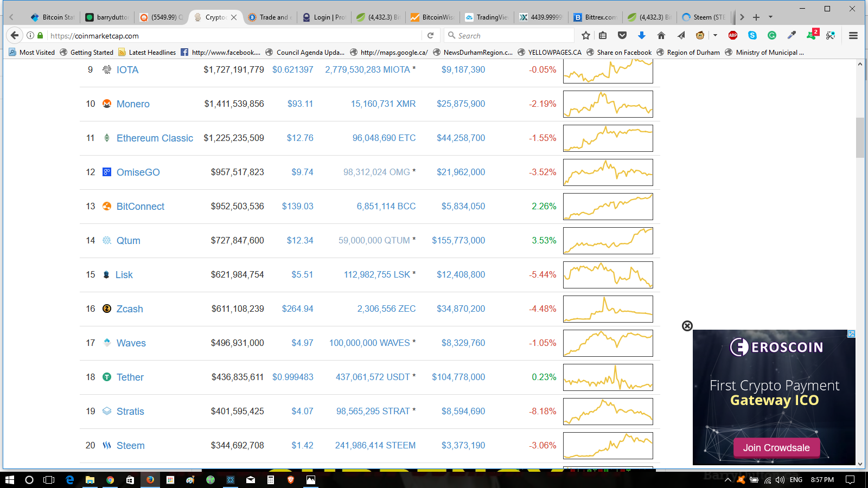Open a new tab with plus button
Screen dimensions: 868x488
756,17
